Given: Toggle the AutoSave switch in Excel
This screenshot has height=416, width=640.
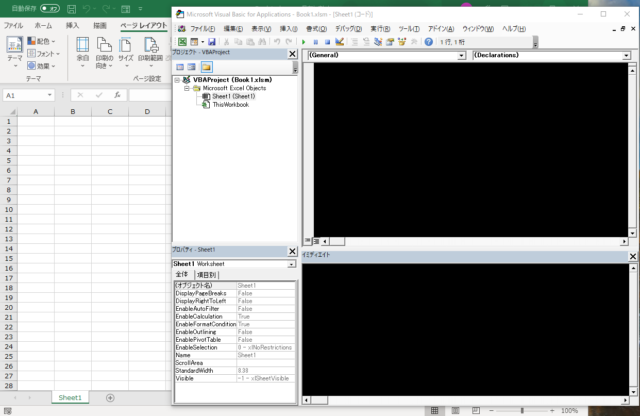Looking at the screenshot, I should pos(49,8).
